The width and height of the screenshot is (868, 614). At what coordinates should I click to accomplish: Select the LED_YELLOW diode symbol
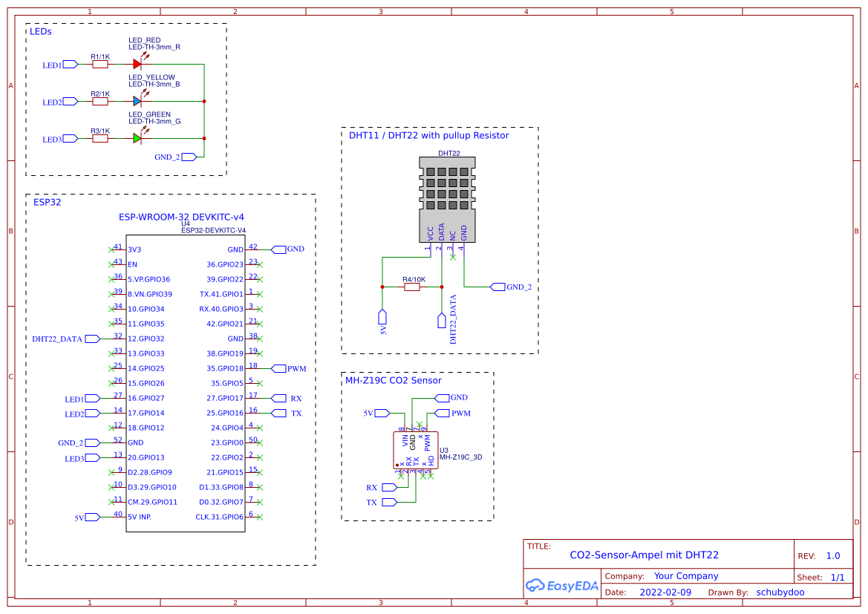[137, 102]
